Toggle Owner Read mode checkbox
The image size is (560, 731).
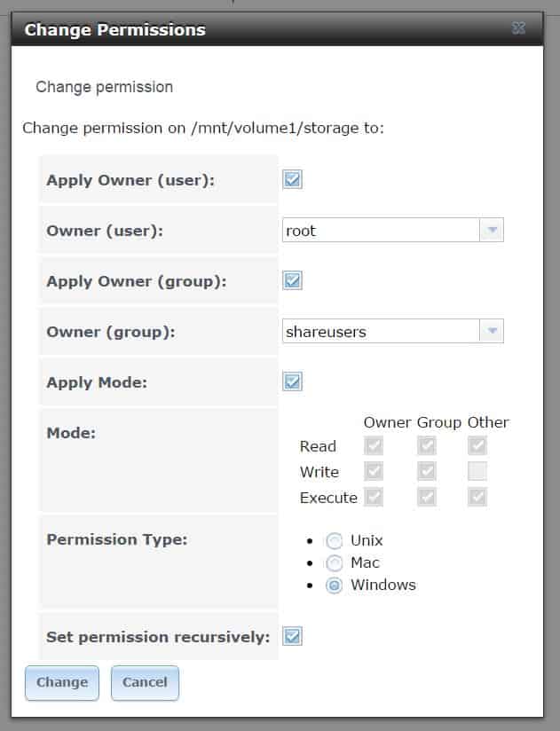[374, 446]
